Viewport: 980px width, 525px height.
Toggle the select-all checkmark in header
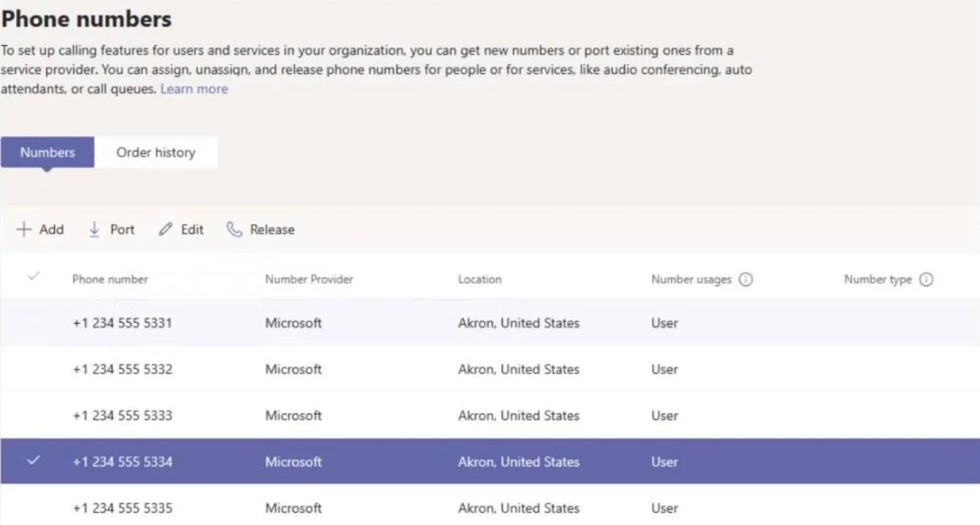tap(33, 276)
